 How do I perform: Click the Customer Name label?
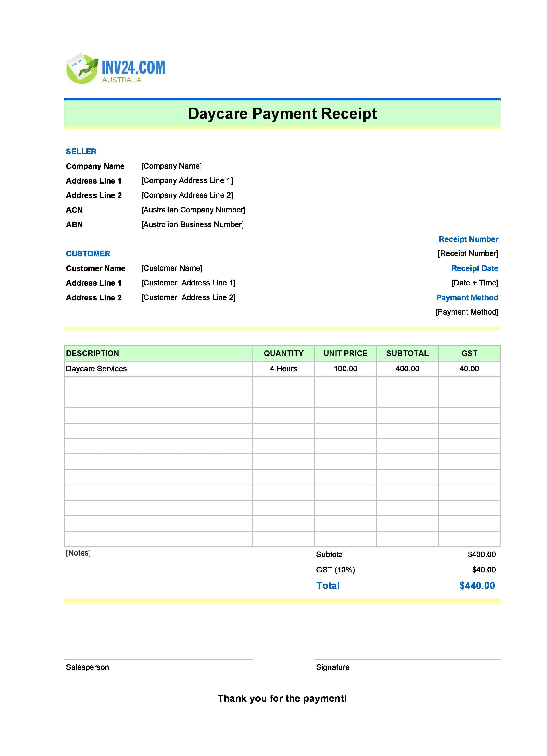(x=95, y=268)
